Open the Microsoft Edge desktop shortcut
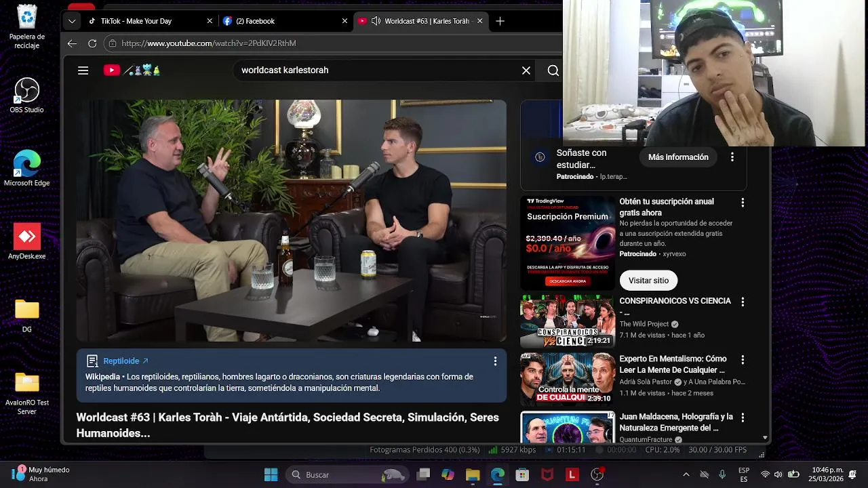Viewport: 868px width, 488px height. coord(27,169)
